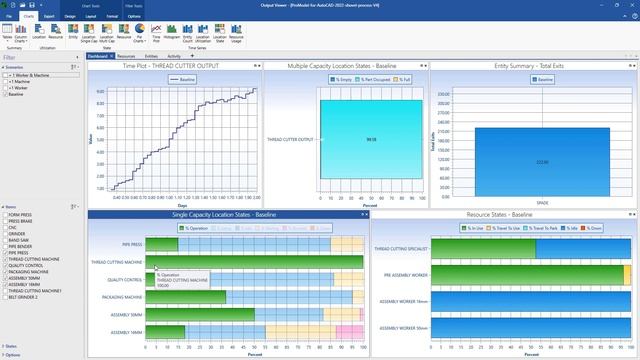Open Location Single Cap state chart
Screen dimensions: 640x360
pyautogui.click(x=89, y=33)
